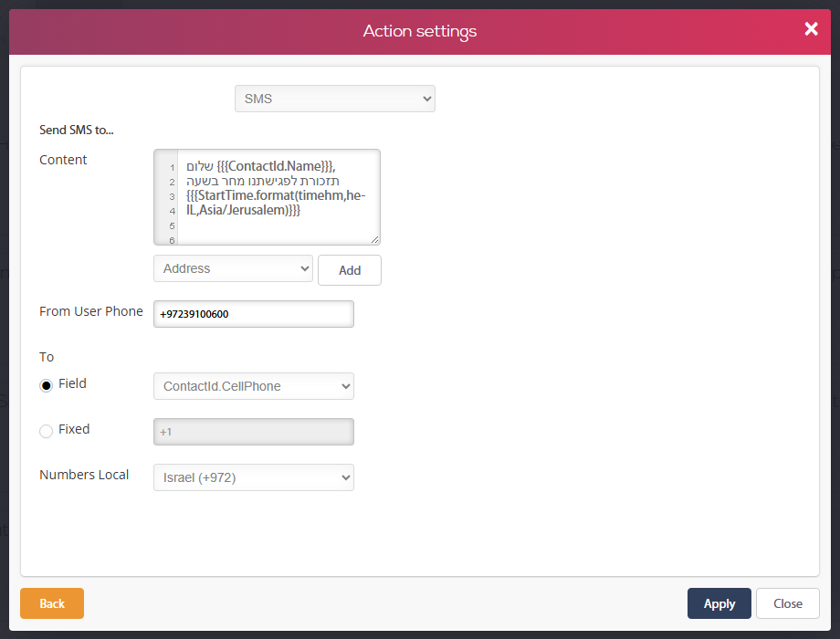Grab the Content textarea resize handle

click(x=375, y=240)
